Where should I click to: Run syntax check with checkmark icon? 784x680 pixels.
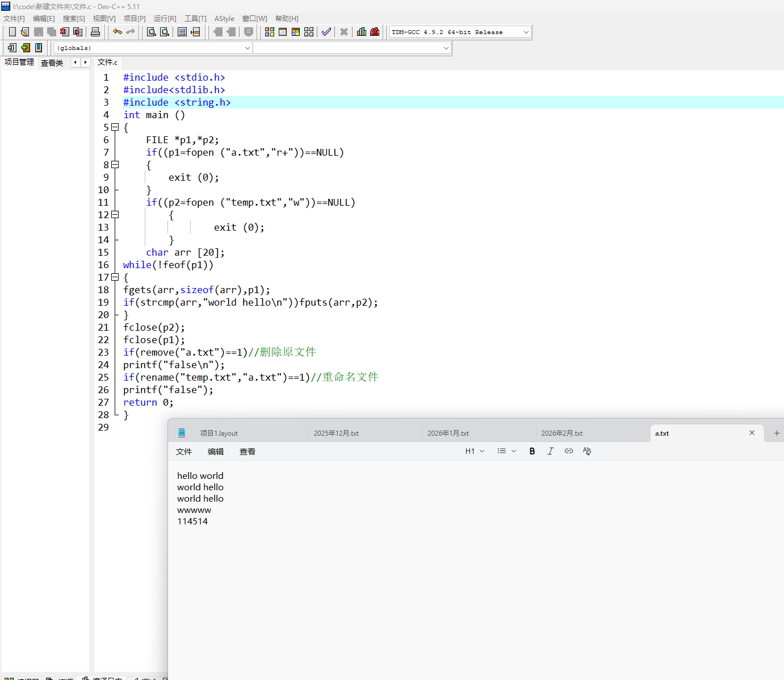[326, 32]
